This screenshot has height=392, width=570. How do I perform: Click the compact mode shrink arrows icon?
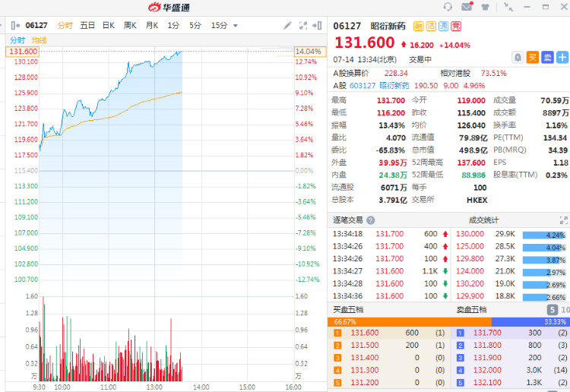point(508,7)
